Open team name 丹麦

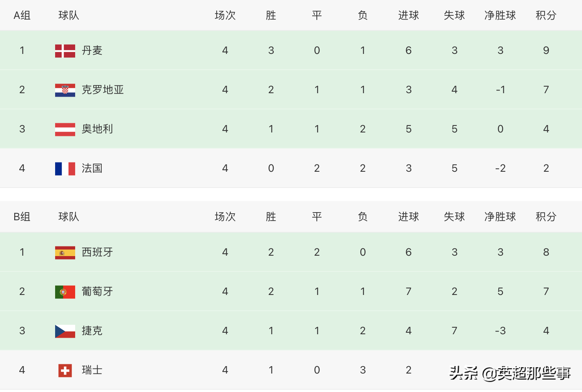pyautogui.click(x=92, y=50)
